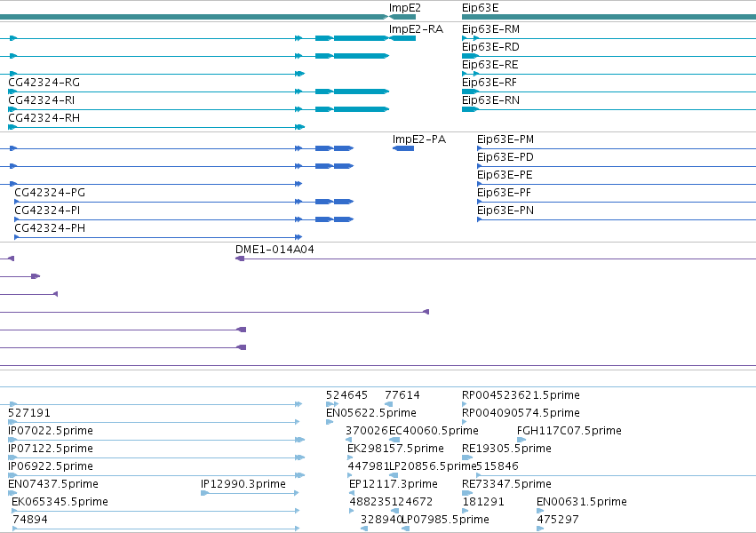The image size is (756, 533).
Task: Click the IP06922.5prime label
Action: 51,466
